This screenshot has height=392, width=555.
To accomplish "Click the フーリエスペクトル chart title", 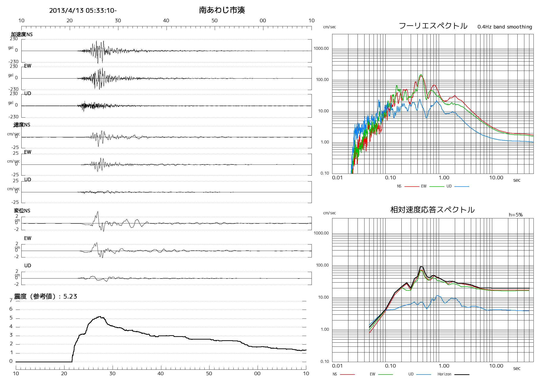I will pyautogui.click(x=433, y=26).
